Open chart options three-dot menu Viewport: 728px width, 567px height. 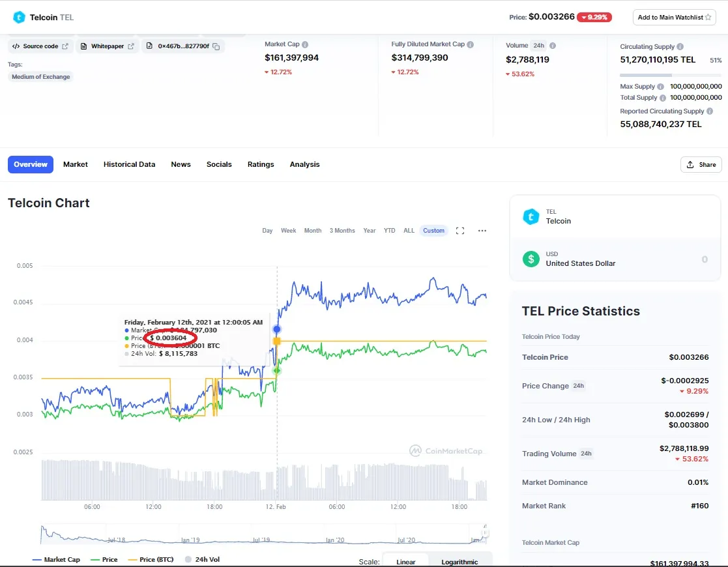point(482,231)
